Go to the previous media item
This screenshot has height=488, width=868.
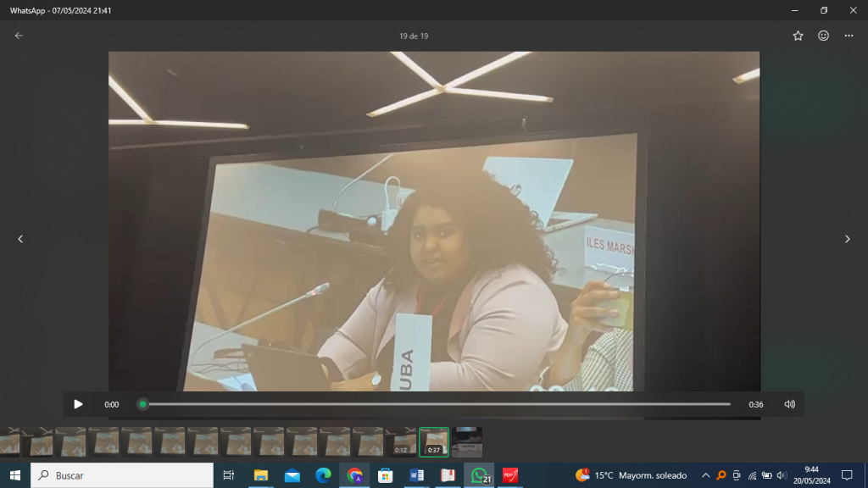(x=20, y=239)
